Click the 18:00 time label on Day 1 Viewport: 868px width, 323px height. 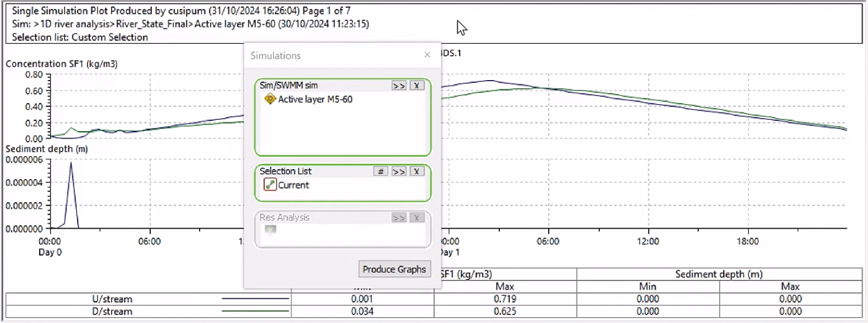(x=747, y=242)
